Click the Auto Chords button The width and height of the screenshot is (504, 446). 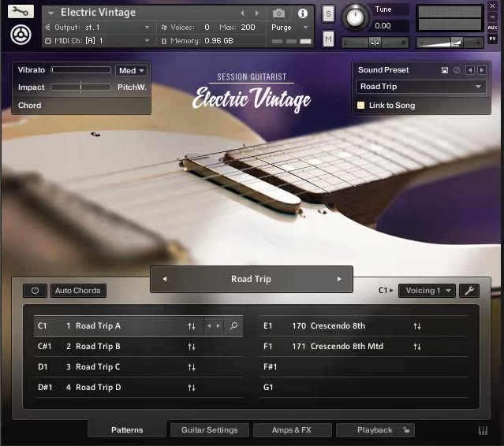pyautogui.click(x=78, y=291)
